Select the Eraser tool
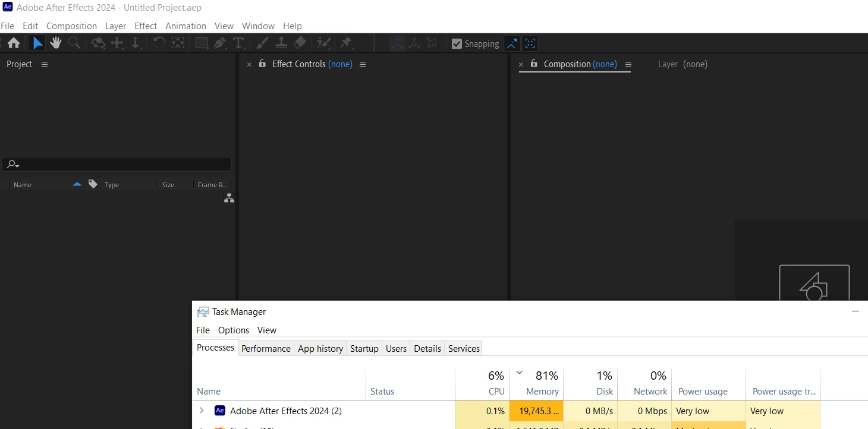The height and width of the screenshot is (429, 868). pos(300,43)
